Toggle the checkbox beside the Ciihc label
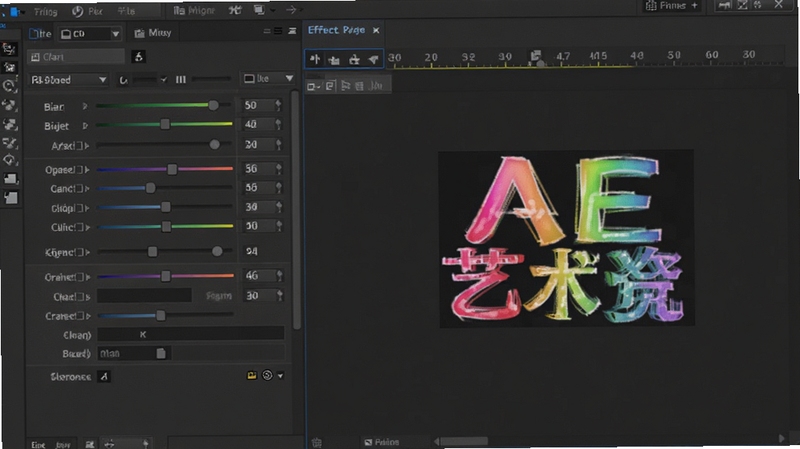The height and width of the screenshot is (449, 800). click(x=80, y=228)
